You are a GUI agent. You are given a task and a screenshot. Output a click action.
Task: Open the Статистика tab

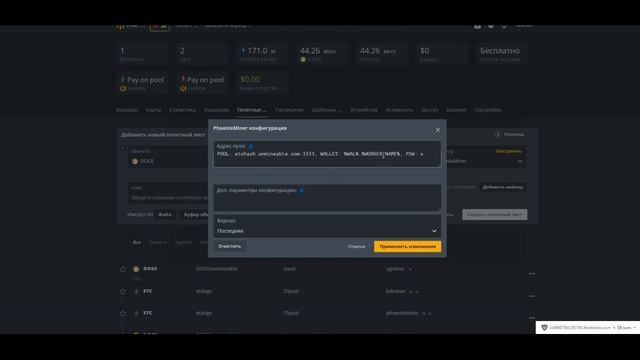182,110
